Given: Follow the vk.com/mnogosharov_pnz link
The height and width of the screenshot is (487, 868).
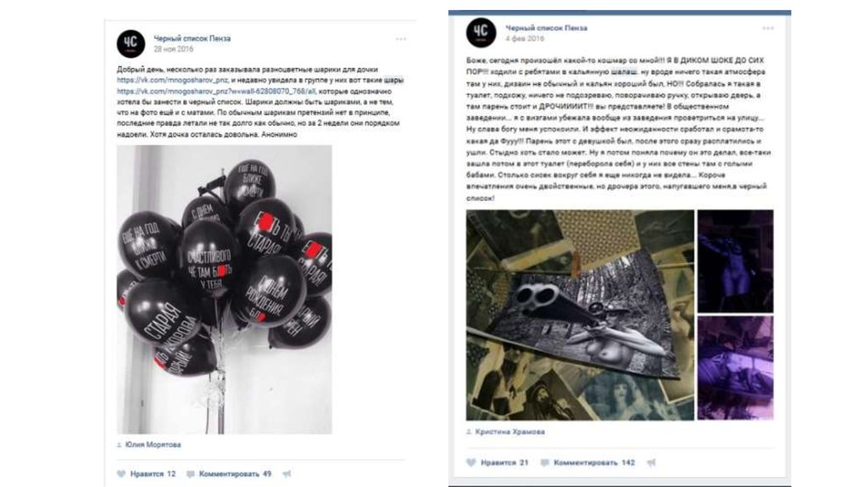Looking at the screenshot, I should point(172,81).
